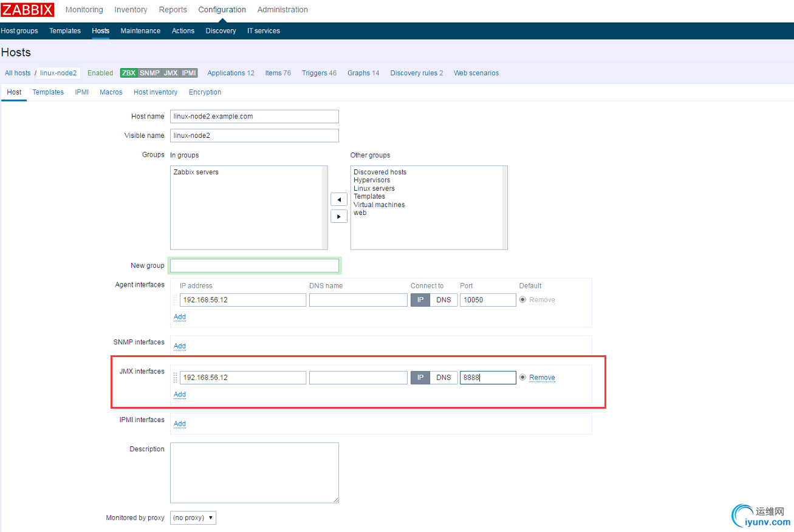Open the Monitored by proxy dropdown
The height and width of the screenshot is (532, 794).
[193, 518]
